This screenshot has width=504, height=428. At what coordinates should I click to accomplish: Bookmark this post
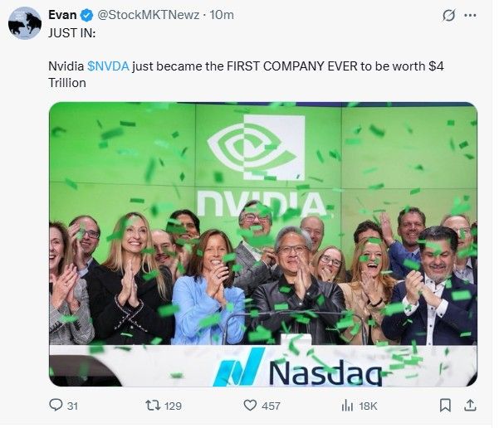pyautogui.click(x=445, y=406)
